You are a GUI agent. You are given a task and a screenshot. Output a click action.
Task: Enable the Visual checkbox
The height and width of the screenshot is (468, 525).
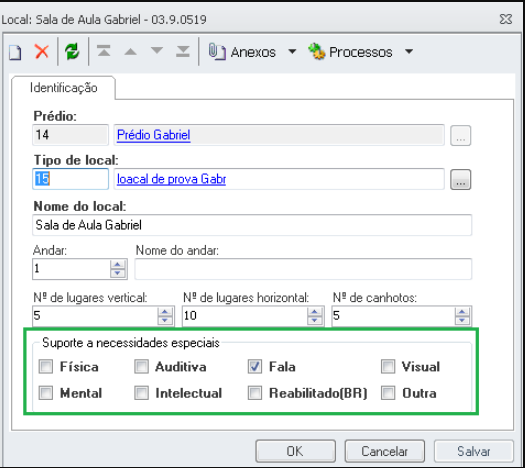pyautogui.click(x=388, y=367)
